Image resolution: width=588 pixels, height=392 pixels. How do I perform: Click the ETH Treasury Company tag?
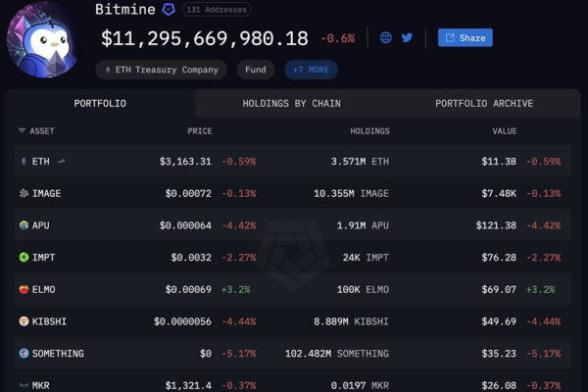click(x=162, y=70)
